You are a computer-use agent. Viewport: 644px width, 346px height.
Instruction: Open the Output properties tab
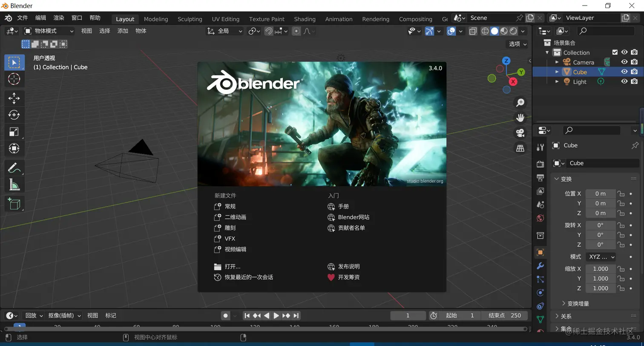point(540,178)
